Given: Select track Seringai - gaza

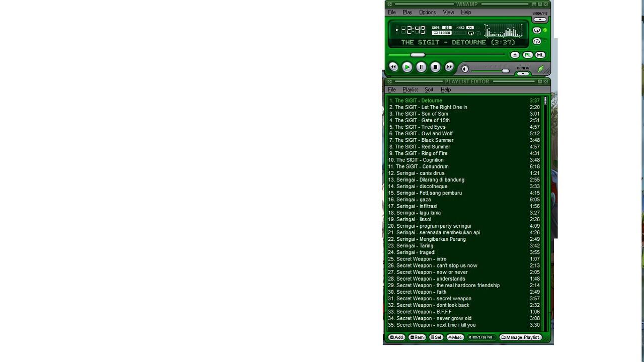Looking at the screenshot, I should pos(464,200).
